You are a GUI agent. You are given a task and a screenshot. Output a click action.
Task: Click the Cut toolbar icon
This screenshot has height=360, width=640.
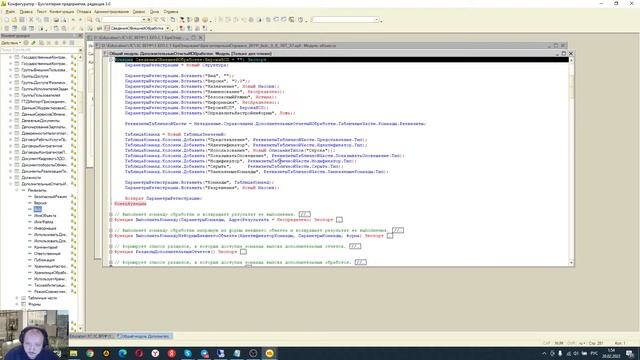coord(31,20)
